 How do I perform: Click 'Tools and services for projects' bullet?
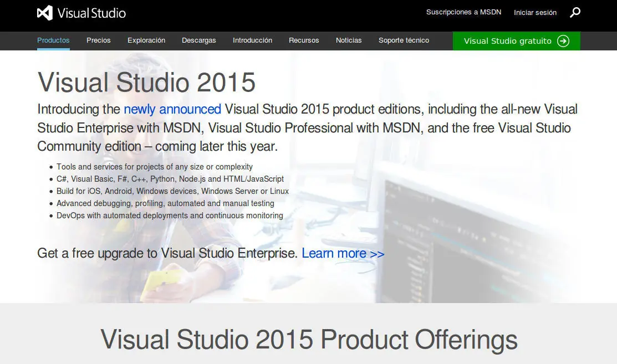[154, 167]
